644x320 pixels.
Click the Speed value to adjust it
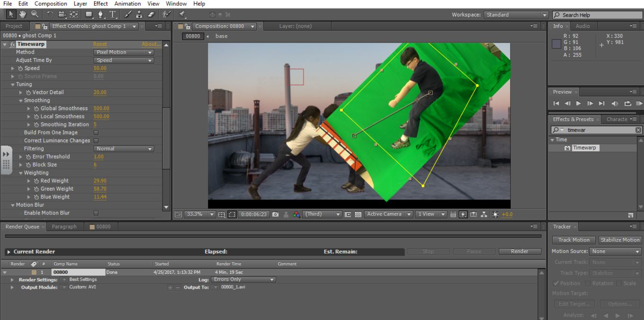99,68
